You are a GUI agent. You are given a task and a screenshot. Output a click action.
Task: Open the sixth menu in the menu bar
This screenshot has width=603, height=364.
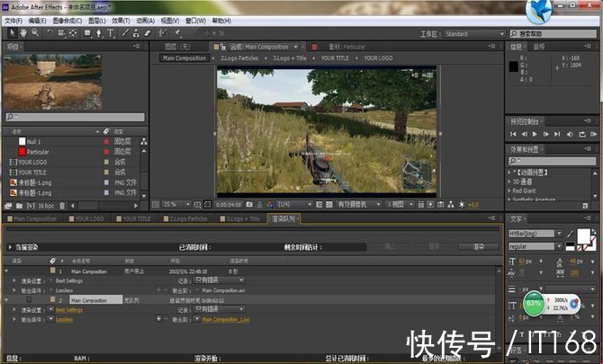[146, 21]
